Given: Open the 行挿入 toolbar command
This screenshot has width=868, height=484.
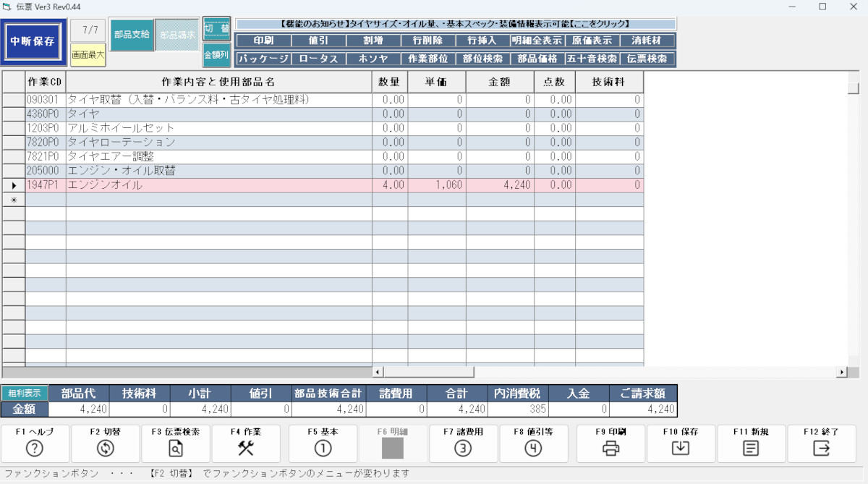Looking at the screenshot, I should click(x=482, y=41).
